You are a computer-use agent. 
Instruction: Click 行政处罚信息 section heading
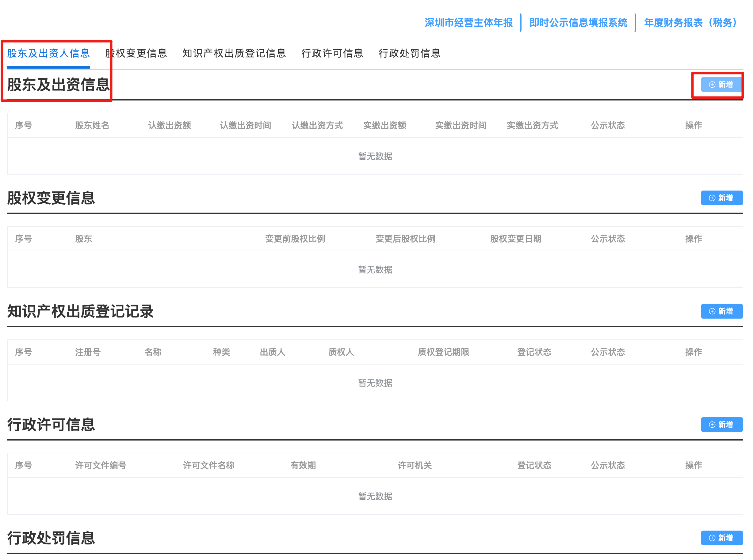(x=51, y=538)
